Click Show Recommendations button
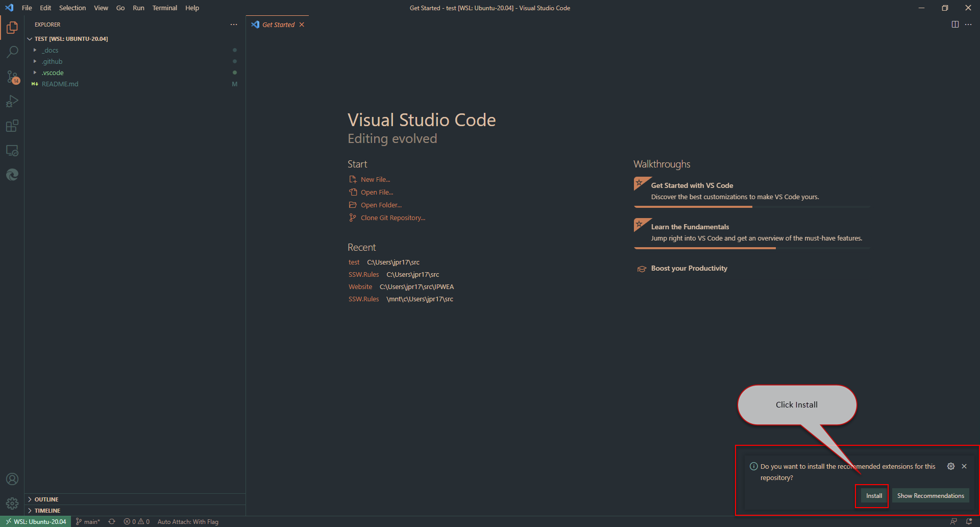 point(930,495)
